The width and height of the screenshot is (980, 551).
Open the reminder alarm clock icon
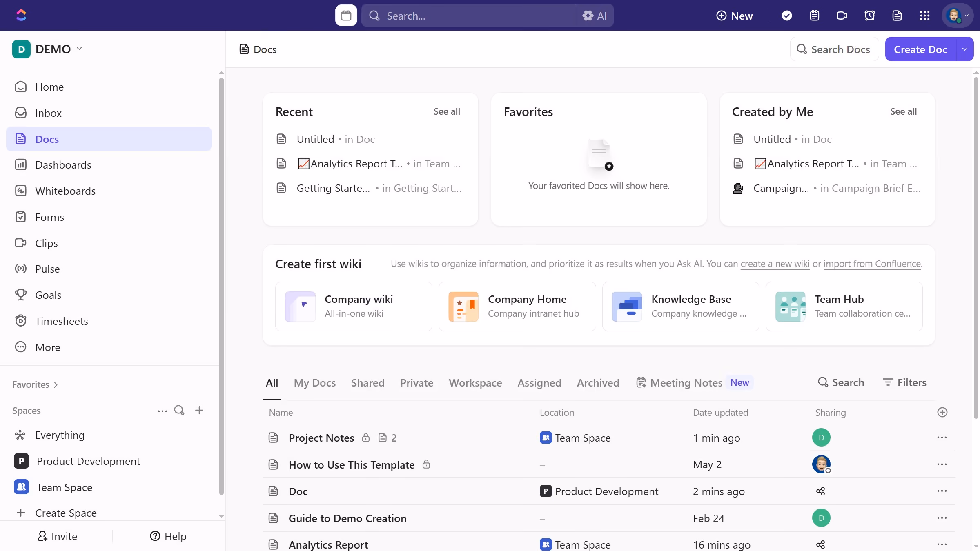[870, 16]
